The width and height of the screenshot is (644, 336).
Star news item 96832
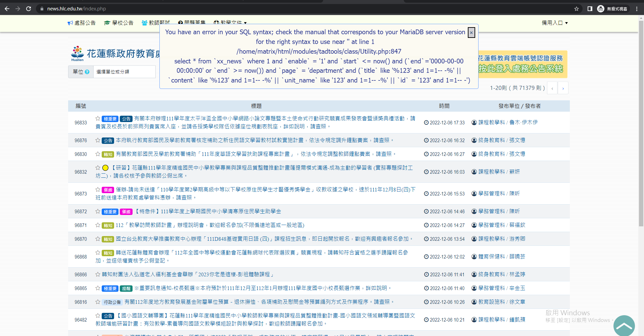(x=98, y=167)
